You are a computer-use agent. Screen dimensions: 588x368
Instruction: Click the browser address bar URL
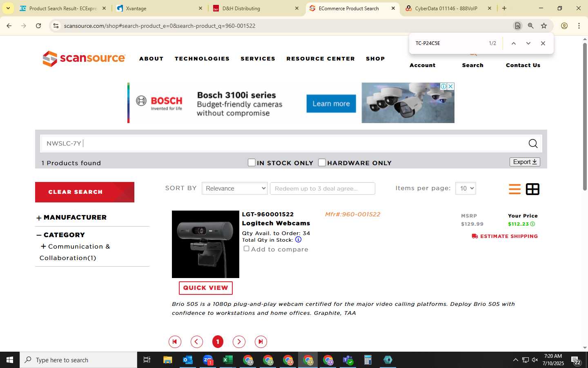pos(160,26)
